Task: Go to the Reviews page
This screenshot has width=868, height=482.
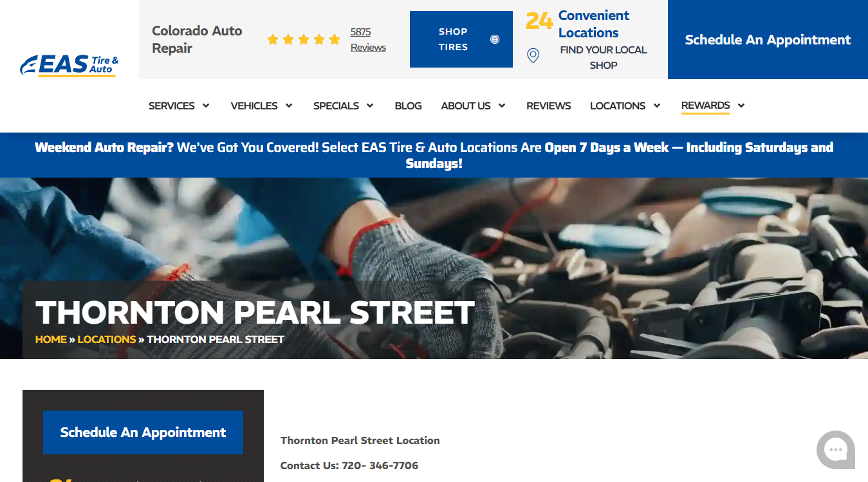Action: coord(549,106)
